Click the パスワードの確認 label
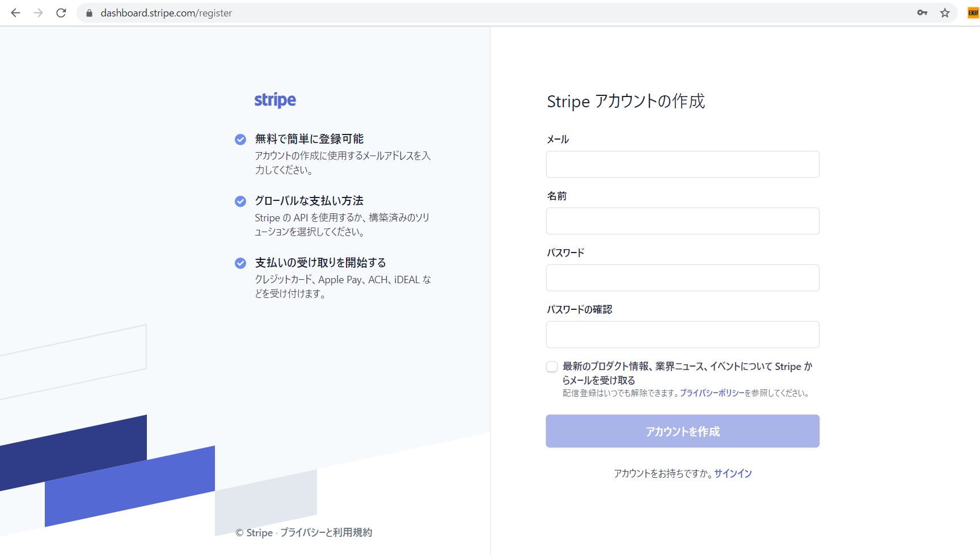The width and height of the screenshot is (980, 555). [579, 309]
